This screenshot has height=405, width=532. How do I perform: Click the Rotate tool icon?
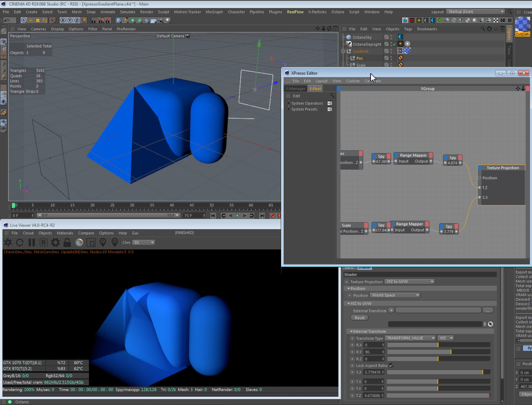click(45, 20)
